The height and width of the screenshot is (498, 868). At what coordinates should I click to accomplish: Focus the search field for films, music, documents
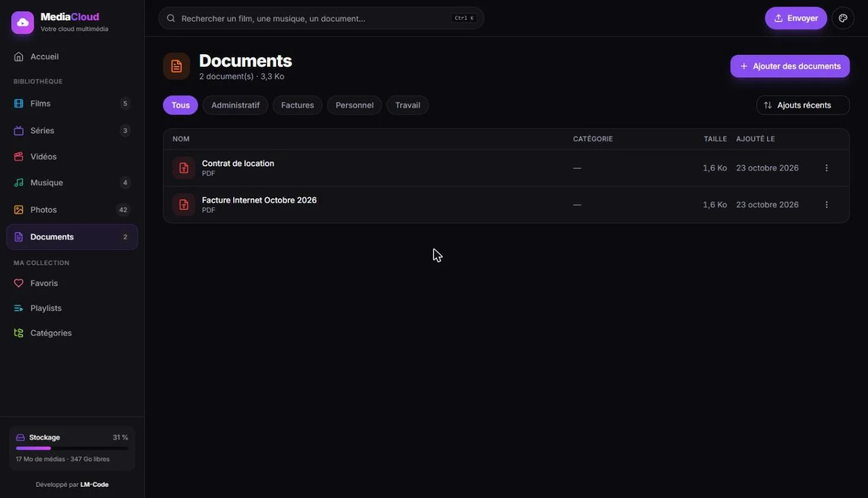click(321, 18)
